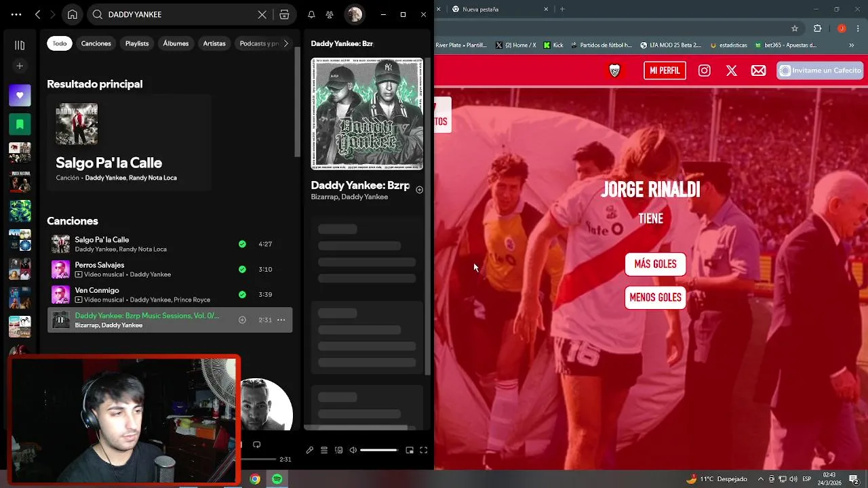Viewport: 868px width, 488px height.
Task: Open Prince Royce artist link
Action: pyautogui.click(x=192, y=300)
